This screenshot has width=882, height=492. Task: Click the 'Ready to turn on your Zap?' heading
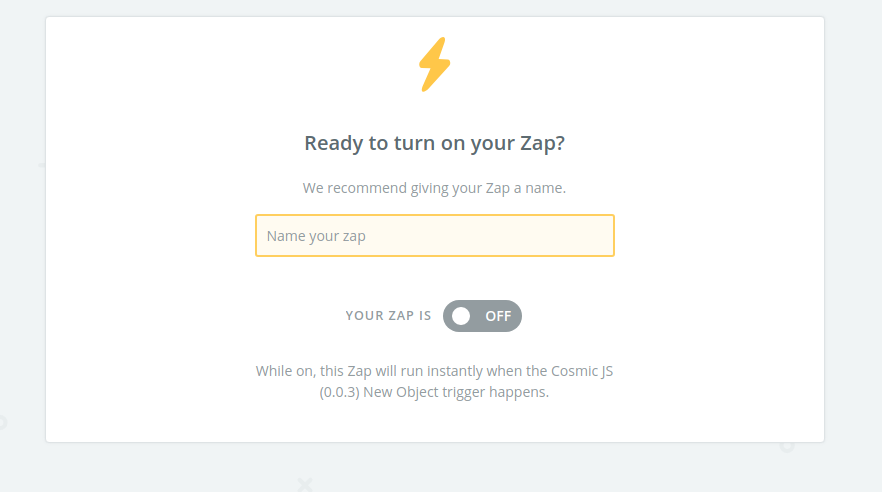(x=434, y=143)
